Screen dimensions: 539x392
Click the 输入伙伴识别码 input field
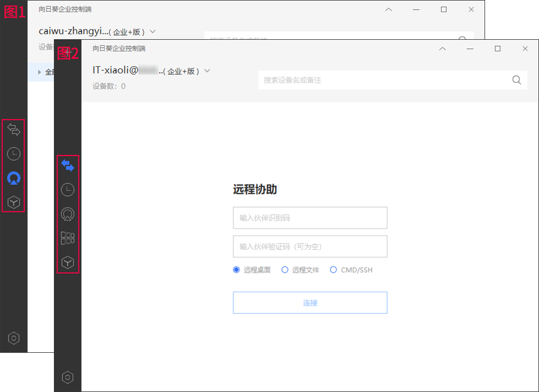coord(310,217)
